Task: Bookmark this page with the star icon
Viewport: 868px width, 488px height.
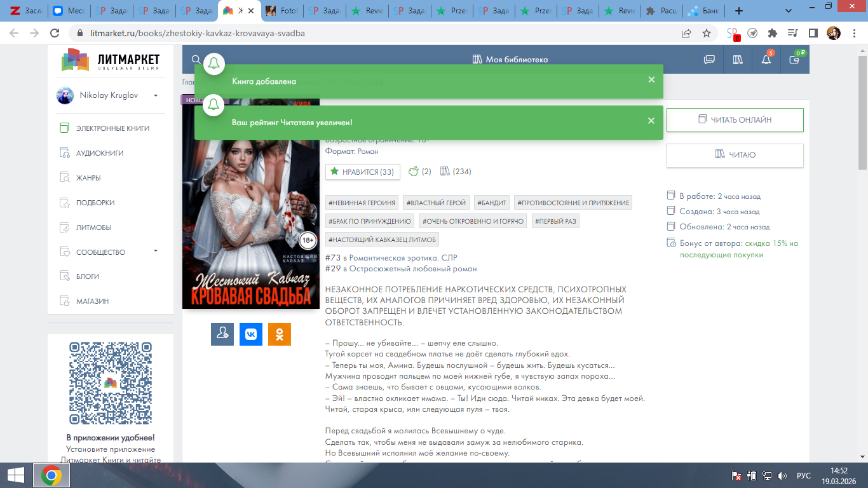Action: pyautogui.click(x=707, y=33)
